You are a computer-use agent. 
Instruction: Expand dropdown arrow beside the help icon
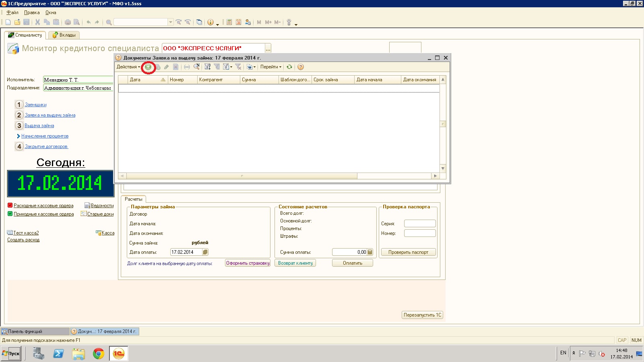(x=218, y=24)
